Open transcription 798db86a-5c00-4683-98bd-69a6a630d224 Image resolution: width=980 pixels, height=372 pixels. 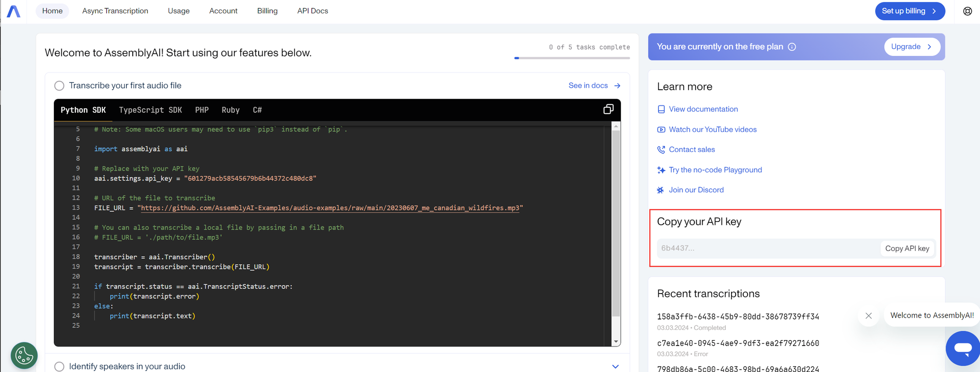738,369
